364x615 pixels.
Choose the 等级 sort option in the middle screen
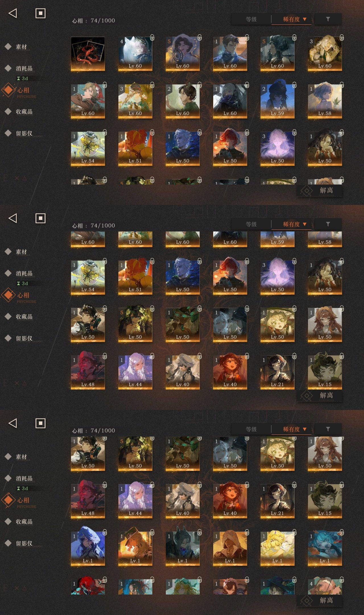pos(251,224)
